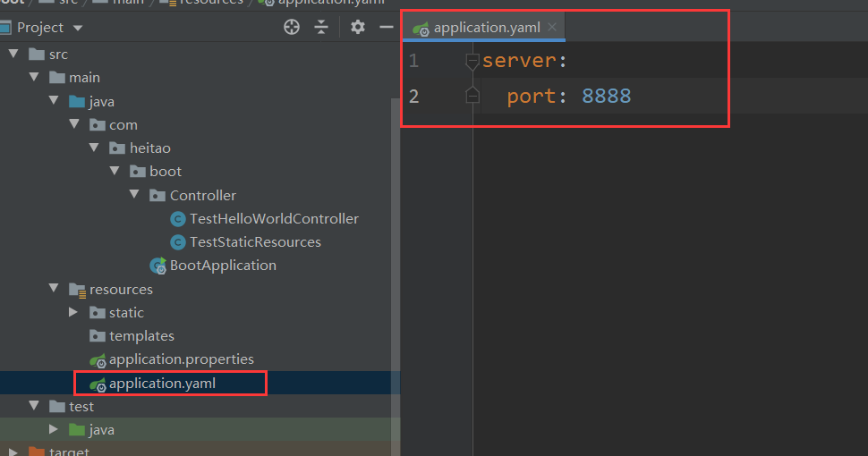This screenshot has width=868, height=456.
Task: Click the test folder icon
Action: (x=57, y=407)
